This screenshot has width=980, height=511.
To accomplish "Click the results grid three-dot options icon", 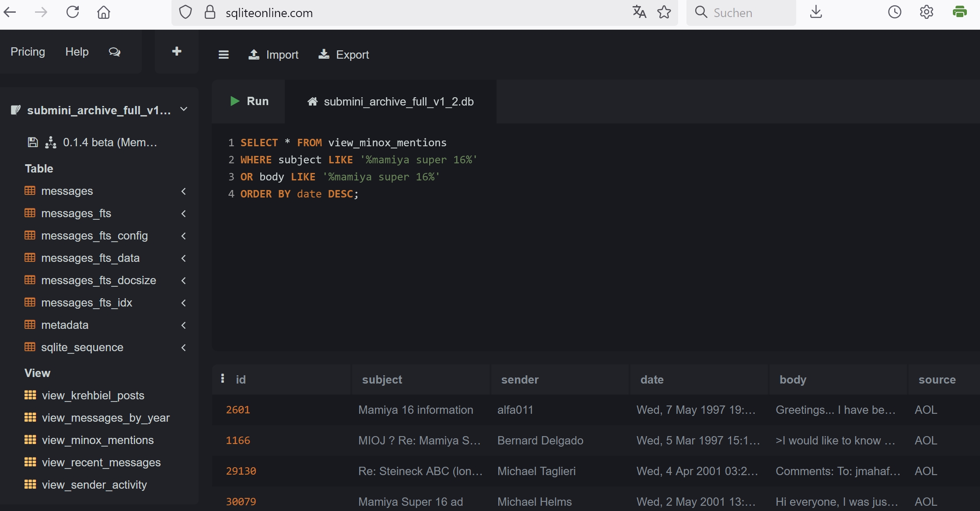I will (x=223, y=378).
